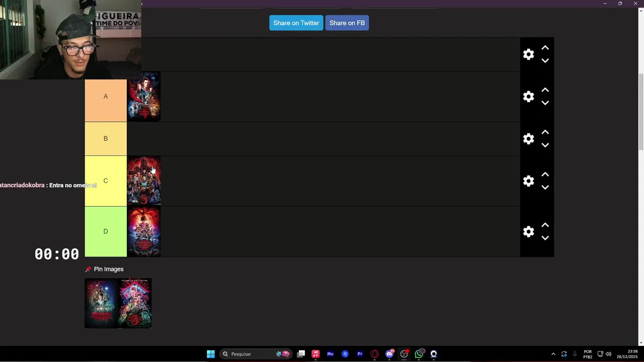Move tier B row down with arrow

[x=545, y=145]
